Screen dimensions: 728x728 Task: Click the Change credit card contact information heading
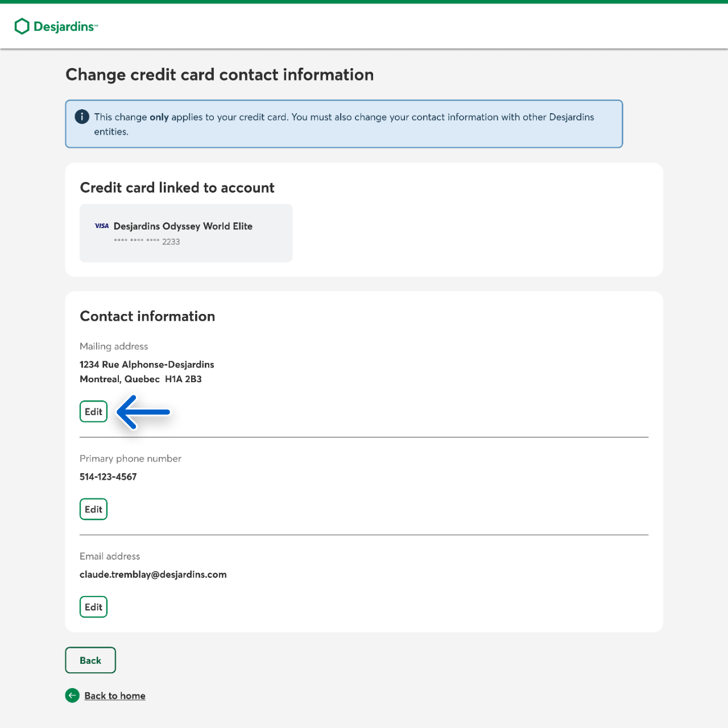(220, 75)
